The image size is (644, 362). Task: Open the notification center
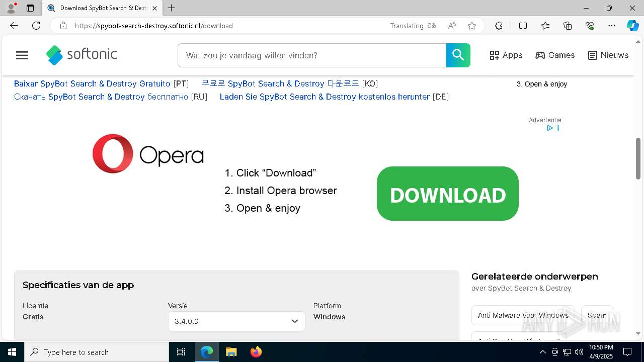[x=627, y=352]
